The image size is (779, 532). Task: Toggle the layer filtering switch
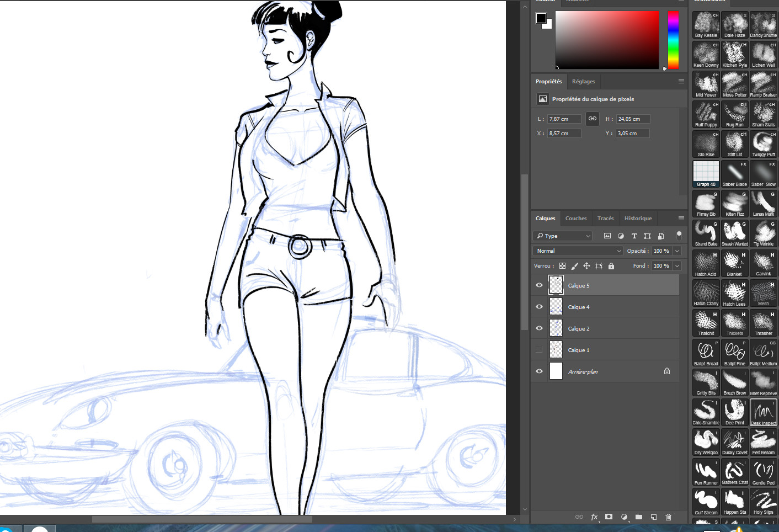tap(679, 236)
